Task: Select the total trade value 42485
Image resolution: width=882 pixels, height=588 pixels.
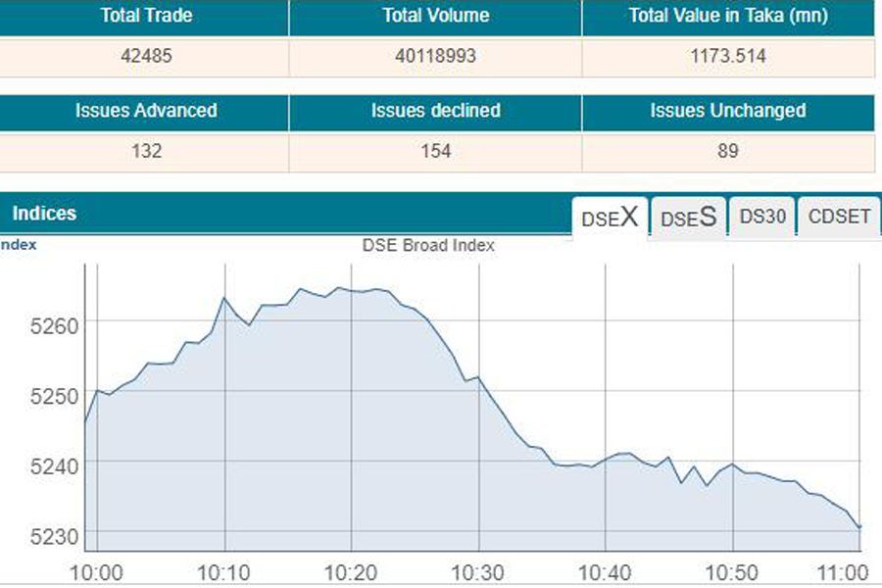Action: pyautogui.click(x=146, y=57)
